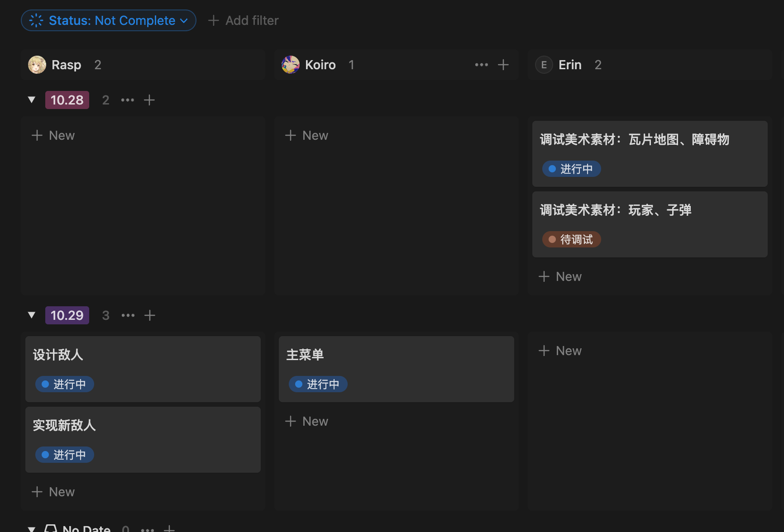Click Koiro's avatar icon
The width and height of the screenshot is (784, 532).
(x=291, y=65)
